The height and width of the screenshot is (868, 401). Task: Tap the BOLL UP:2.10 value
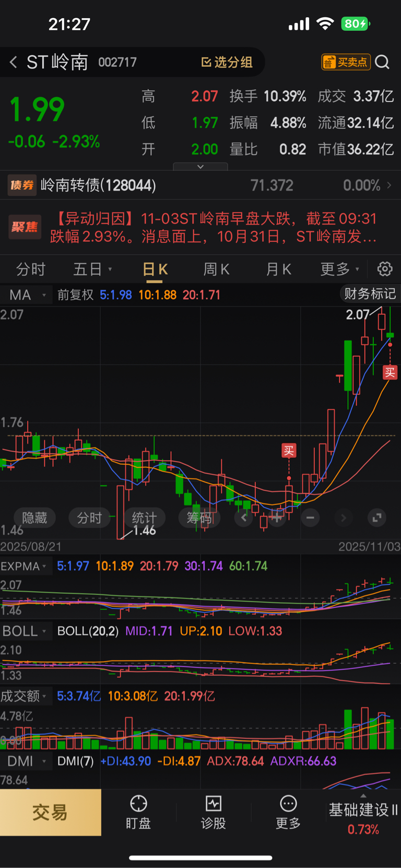201,631
